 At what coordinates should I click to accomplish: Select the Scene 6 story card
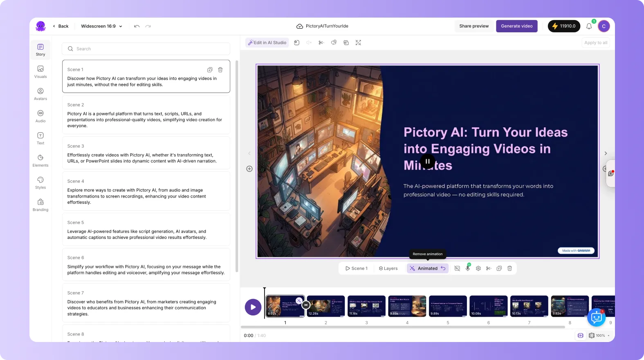[146, 265]
